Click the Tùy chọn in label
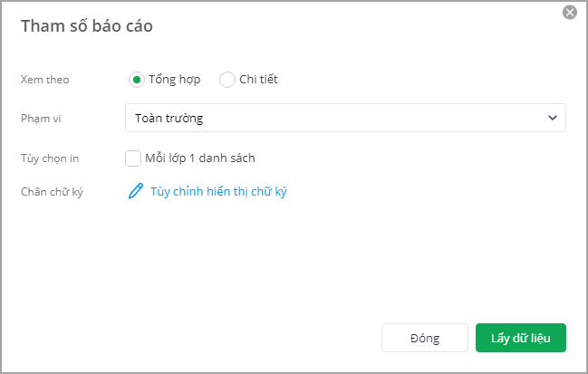This screenshot has width=588, height=374. click(x=50, y=158)
